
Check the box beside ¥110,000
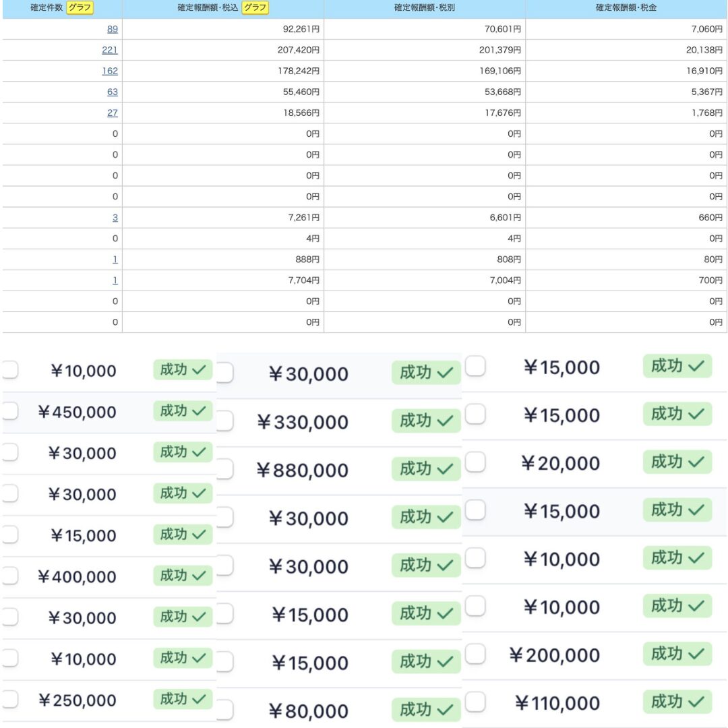coord(475,702)
